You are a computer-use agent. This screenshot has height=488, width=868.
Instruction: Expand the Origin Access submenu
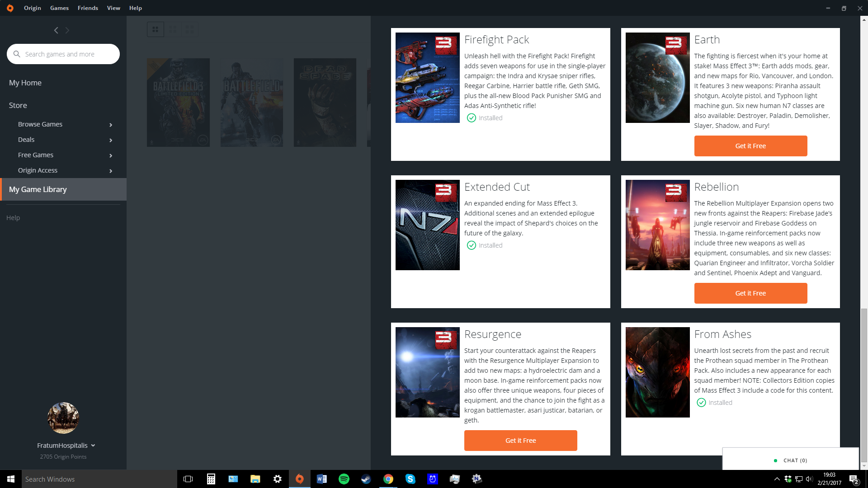point(111,171)
